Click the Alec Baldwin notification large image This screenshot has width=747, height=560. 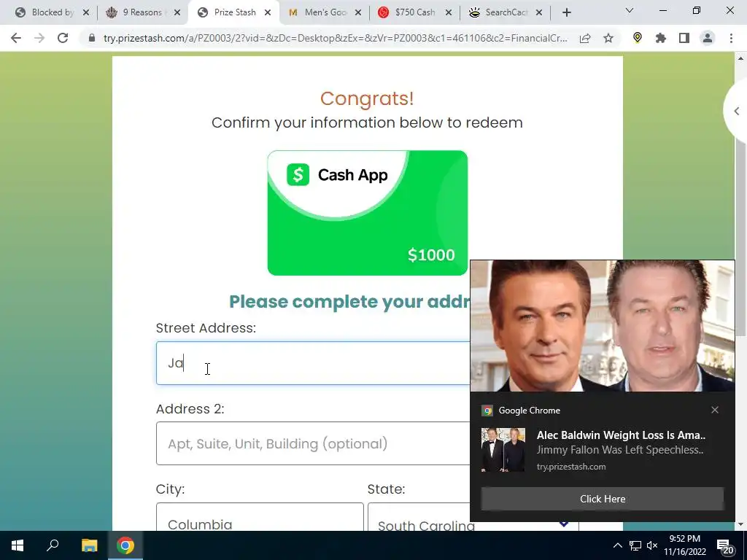click(x=602, y=326)
